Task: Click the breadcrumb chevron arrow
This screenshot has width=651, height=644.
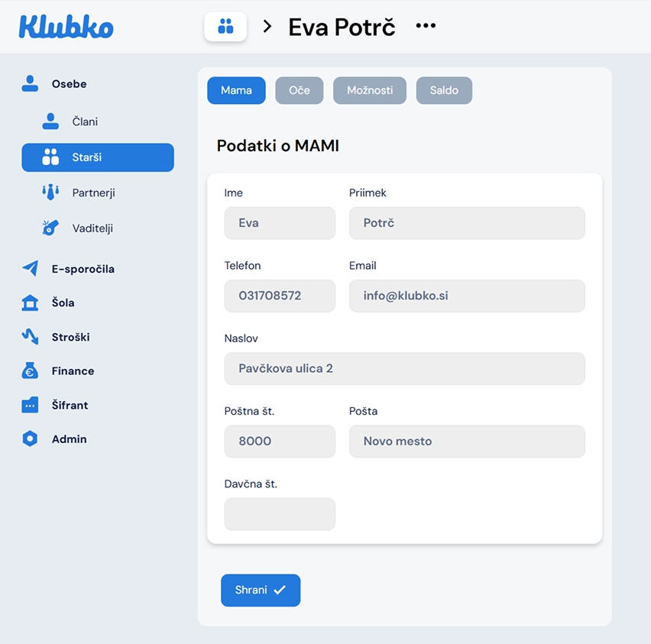Action: coord(267,27)
